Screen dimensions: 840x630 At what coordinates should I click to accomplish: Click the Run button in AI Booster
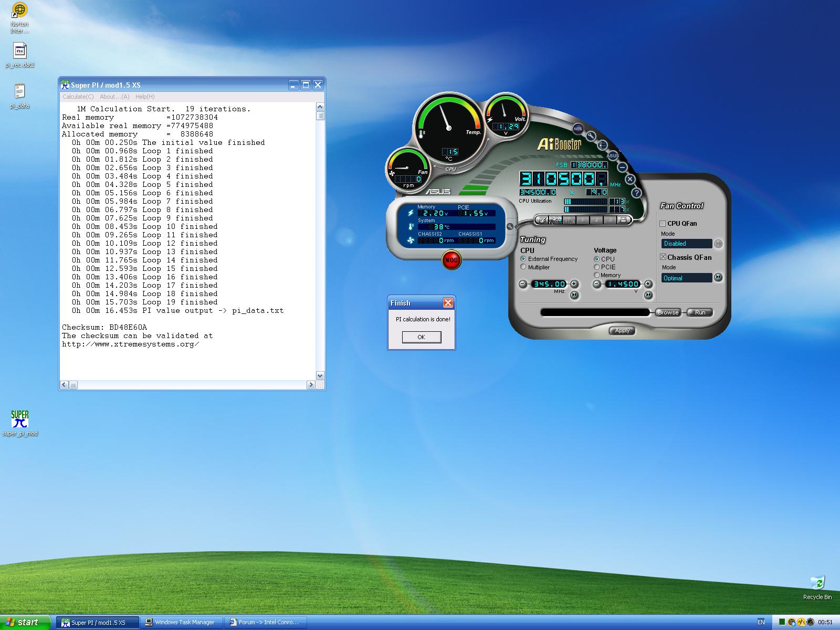click(x=700, y=312)
